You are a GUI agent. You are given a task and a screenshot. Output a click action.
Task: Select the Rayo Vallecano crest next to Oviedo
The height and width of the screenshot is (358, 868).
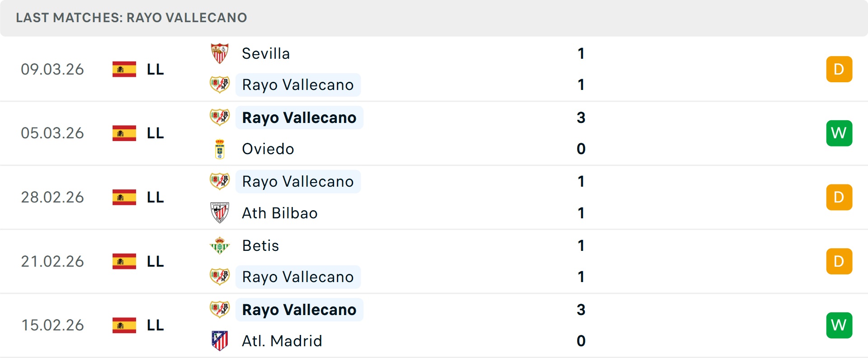[x=220, y=118]
